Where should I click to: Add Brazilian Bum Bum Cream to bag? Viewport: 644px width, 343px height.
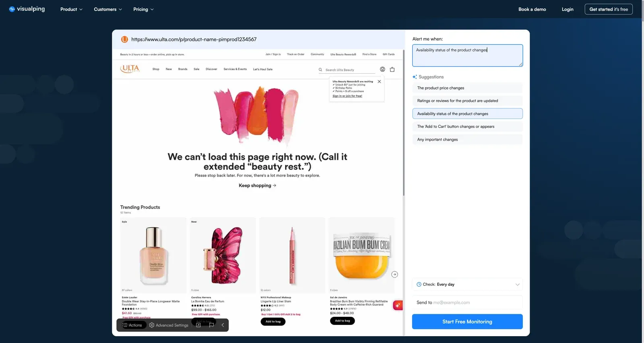[343, 321]
